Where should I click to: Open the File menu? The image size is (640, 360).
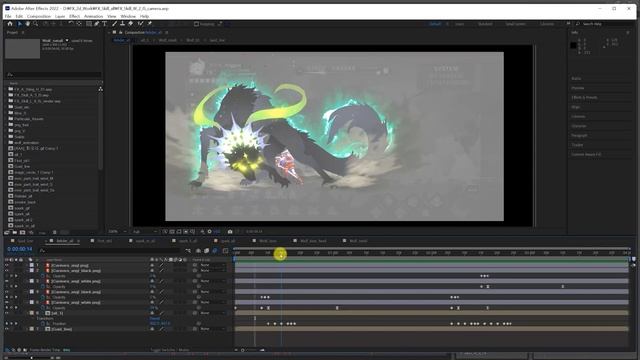8,16
